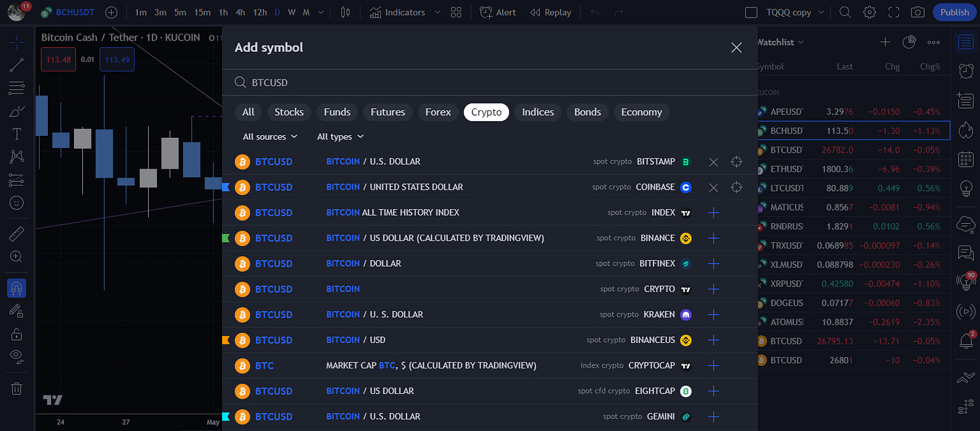Click the plus compare symbol icon
The width and height of the screenshot is (980, 431).
[111, 12]
